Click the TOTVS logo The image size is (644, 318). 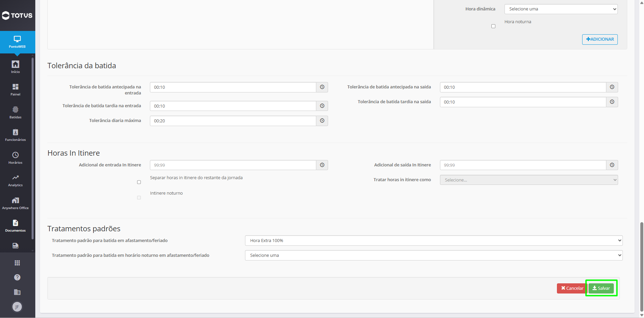click(x=17, y=15)
